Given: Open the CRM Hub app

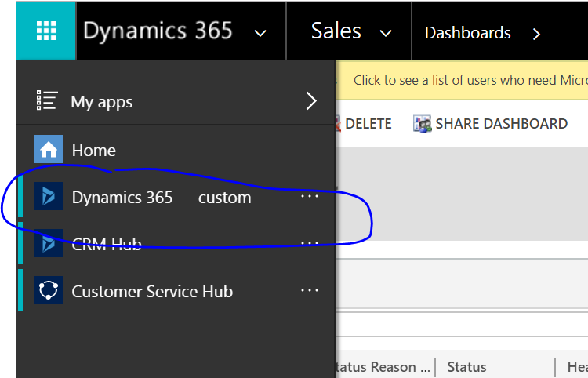Looking at the screenshot, I should coord(107,245).
